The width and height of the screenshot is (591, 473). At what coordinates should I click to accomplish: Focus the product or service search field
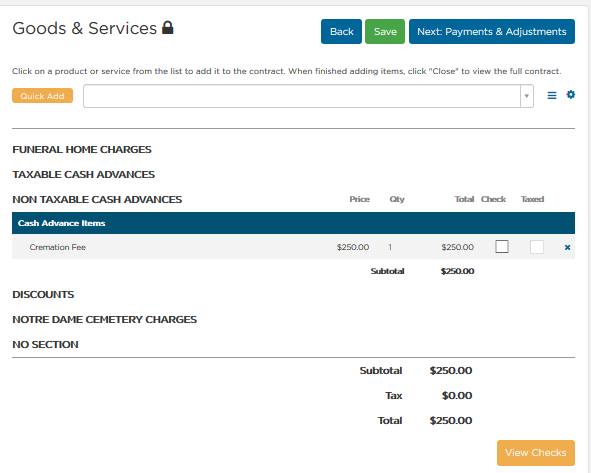[302, 96]
